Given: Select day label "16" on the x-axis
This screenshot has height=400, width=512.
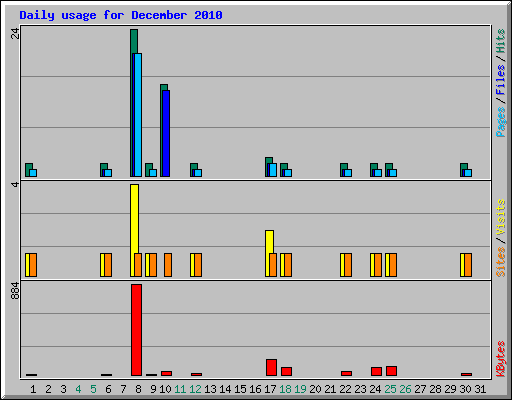Looking at the screenshot, I should 255,389.
